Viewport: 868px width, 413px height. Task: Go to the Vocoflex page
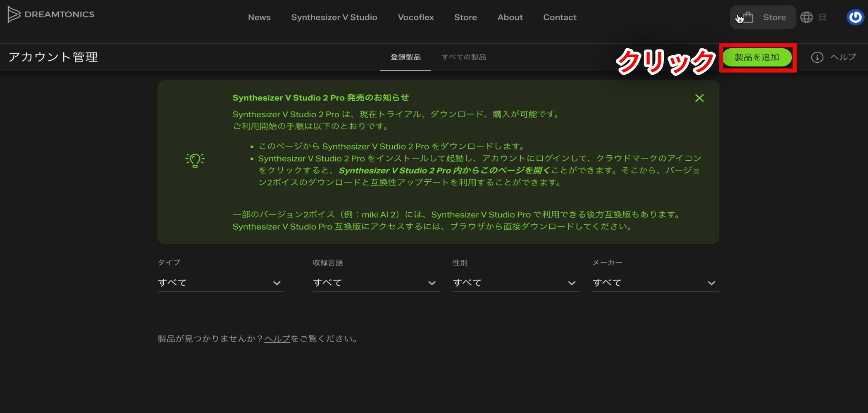tap(415, 17)
